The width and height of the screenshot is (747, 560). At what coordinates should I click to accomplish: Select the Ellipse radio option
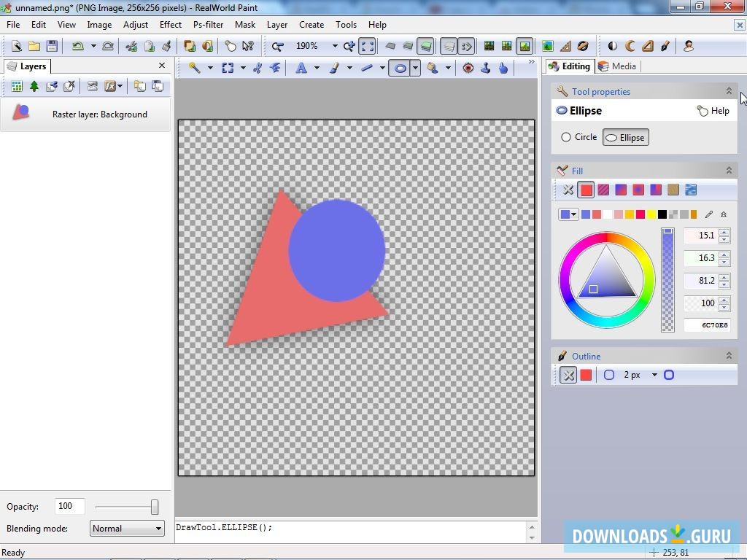(x=625, y=137)
